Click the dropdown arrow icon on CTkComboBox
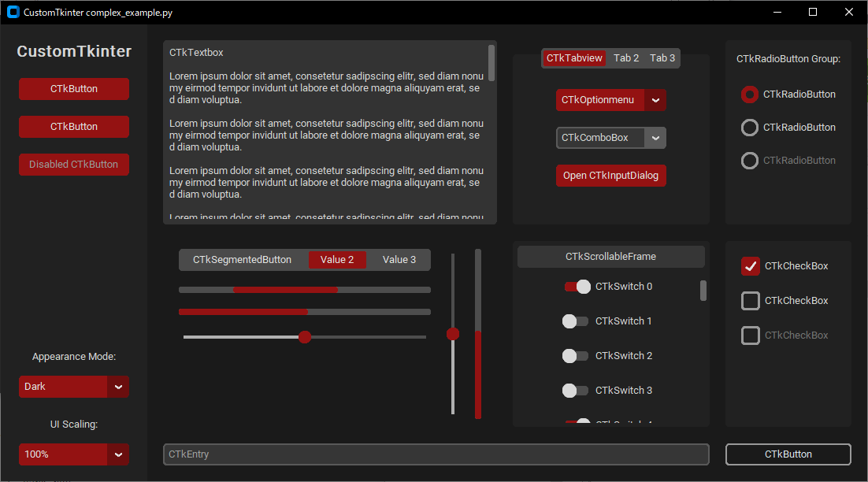868x482 pixels. tap(656, 138)
